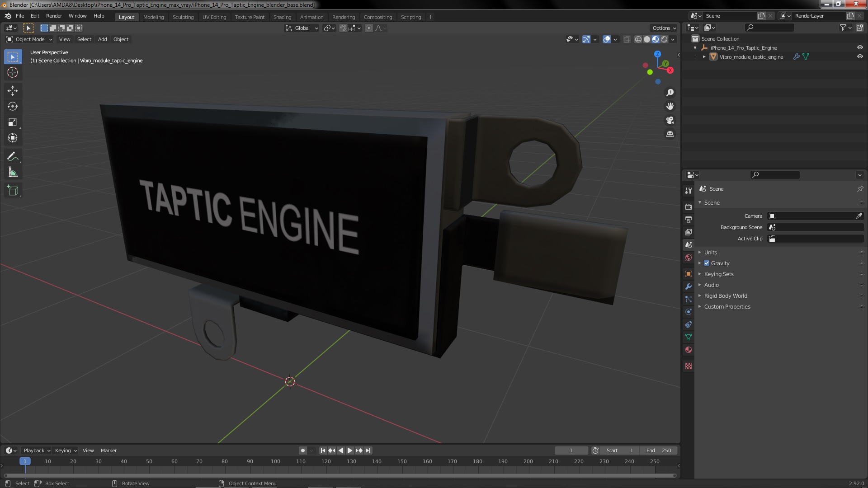The image size is (868, 488).
Task: Open the Object Data mesh properties tab
Action: [689, 337]
